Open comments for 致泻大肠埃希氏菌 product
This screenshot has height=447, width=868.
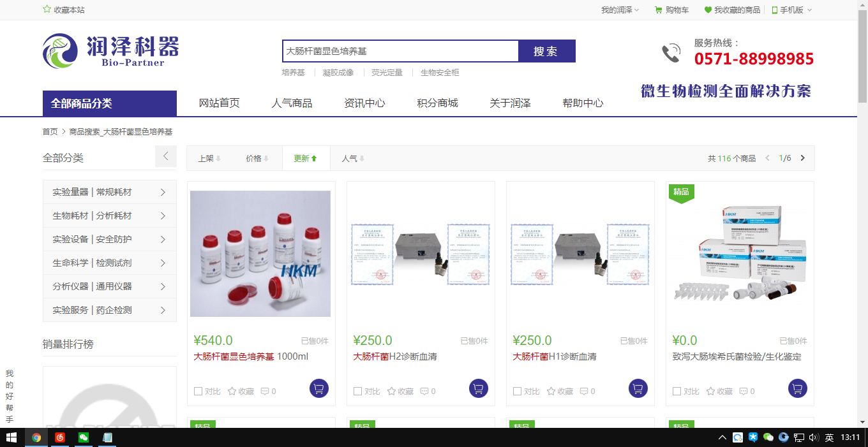coord(747,392)
